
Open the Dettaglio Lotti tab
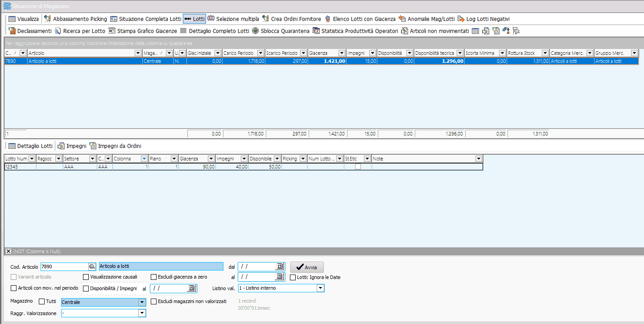[x=30, y=146]
